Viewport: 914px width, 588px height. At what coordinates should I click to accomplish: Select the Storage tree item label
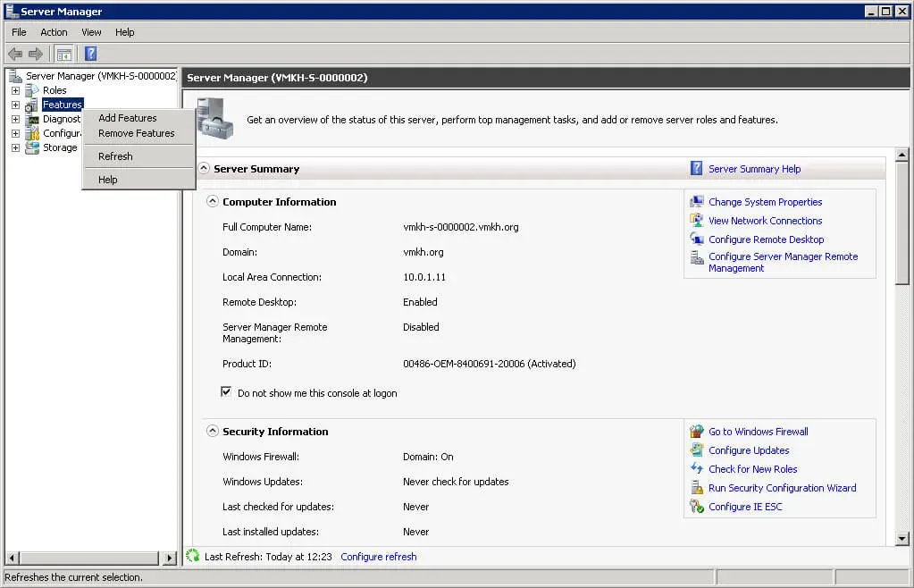click(x=60, y=147)
